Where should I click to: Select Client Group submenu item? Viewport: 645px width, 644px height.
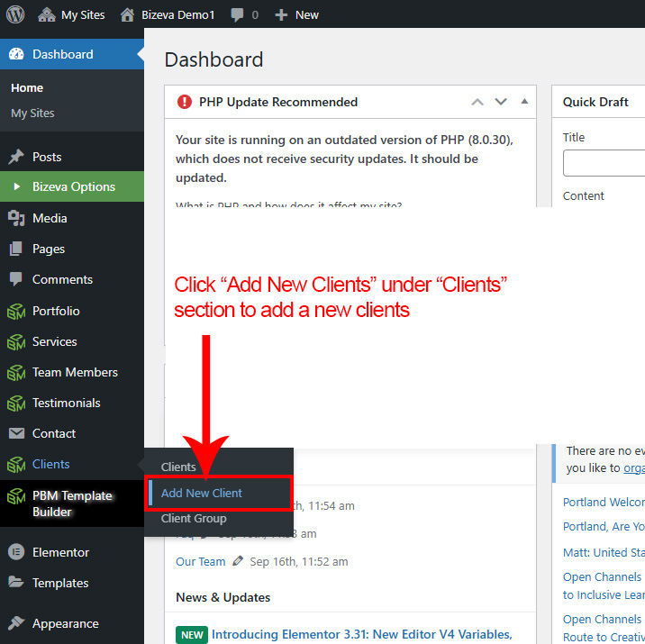click(193, 518)
